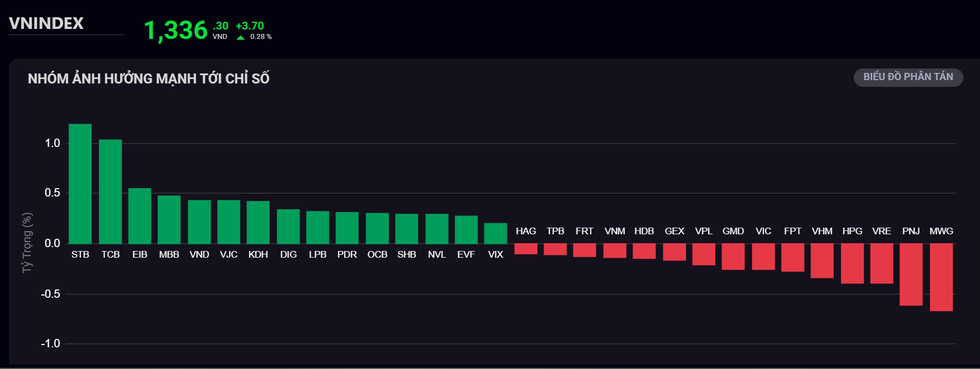This screenshot has width=980, height=369.
Task: Click the EVF ticker label
Action: (x=466, y=254)
